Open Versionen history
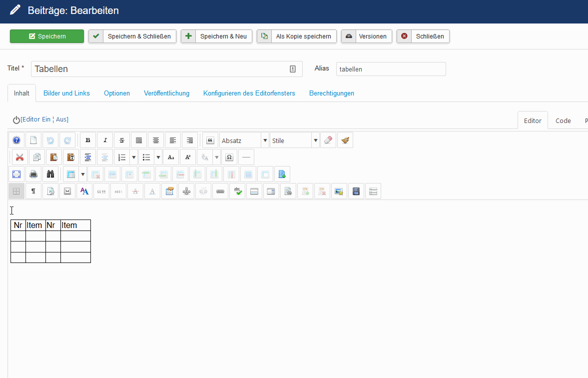Viewport: 588px width, 378px height. pyautogui.click(x=366, y=36)
